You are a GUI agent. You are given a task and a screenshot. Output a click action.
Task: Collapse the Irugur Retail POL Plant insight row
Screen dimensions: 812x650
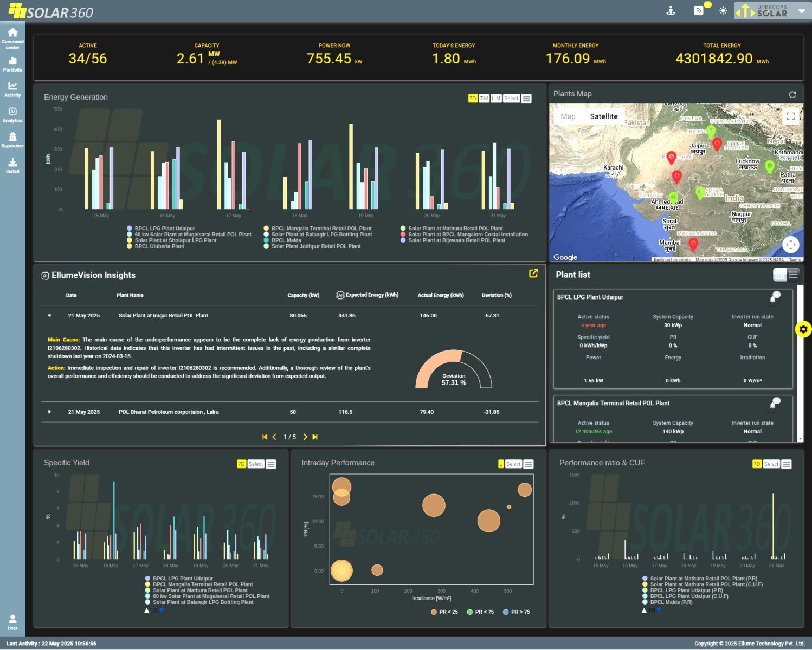point(49,316)
